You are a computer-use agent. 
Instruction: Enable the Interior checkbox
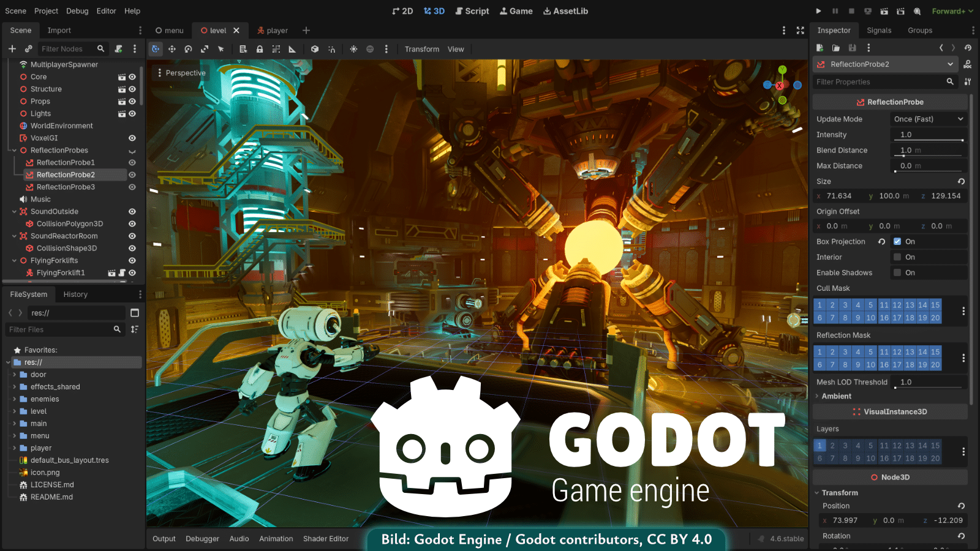pos(897,257)
